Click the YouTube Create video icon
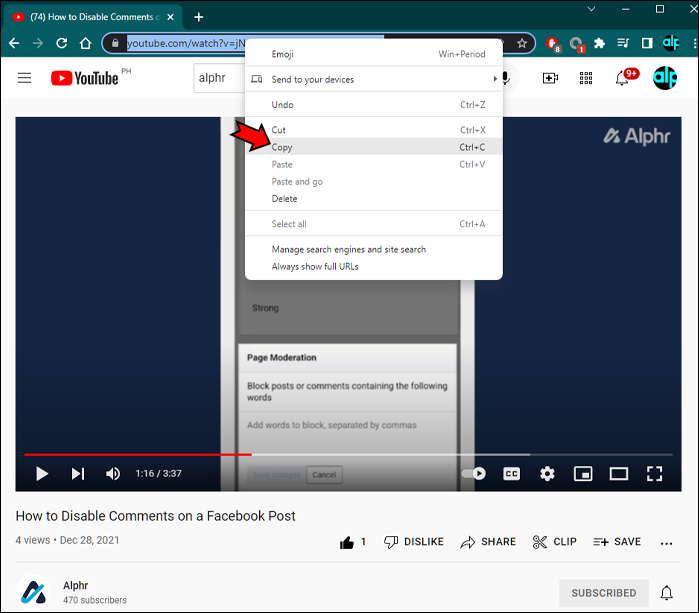The height and width of the screenshot is (613, 699). click(x=550, y=78)
